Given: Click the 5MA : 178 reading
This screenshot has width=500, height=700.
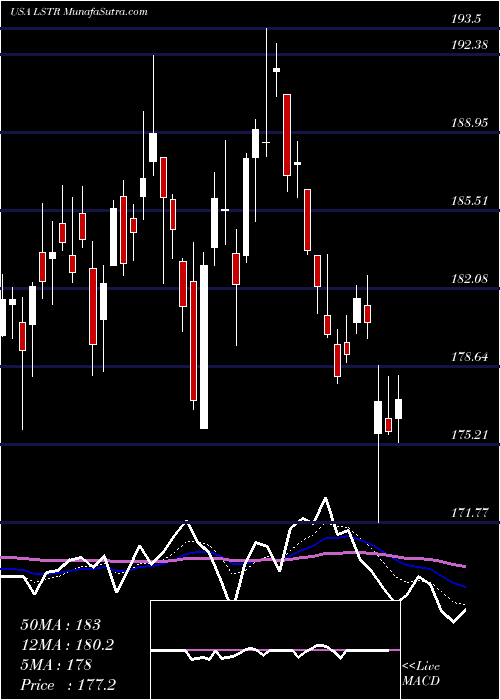Looking at the screenshot, I should tap(56, 665).
